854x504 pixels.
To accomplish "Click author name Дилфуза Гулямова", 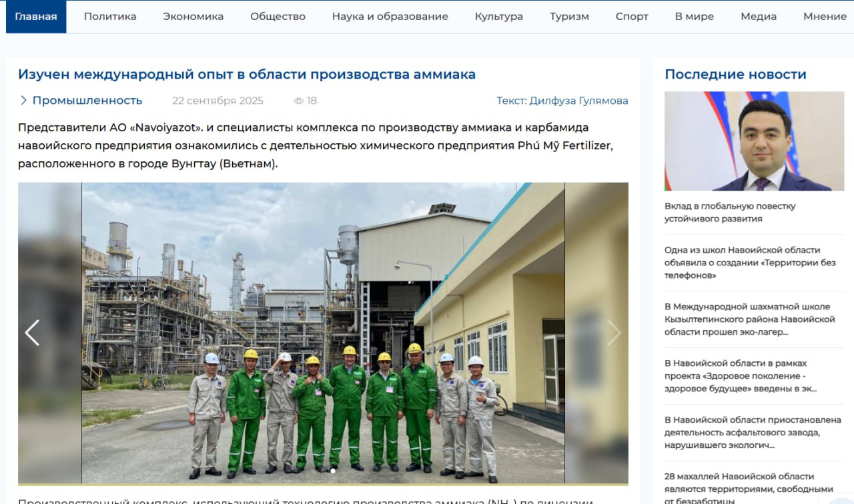I will coord(578,101).
